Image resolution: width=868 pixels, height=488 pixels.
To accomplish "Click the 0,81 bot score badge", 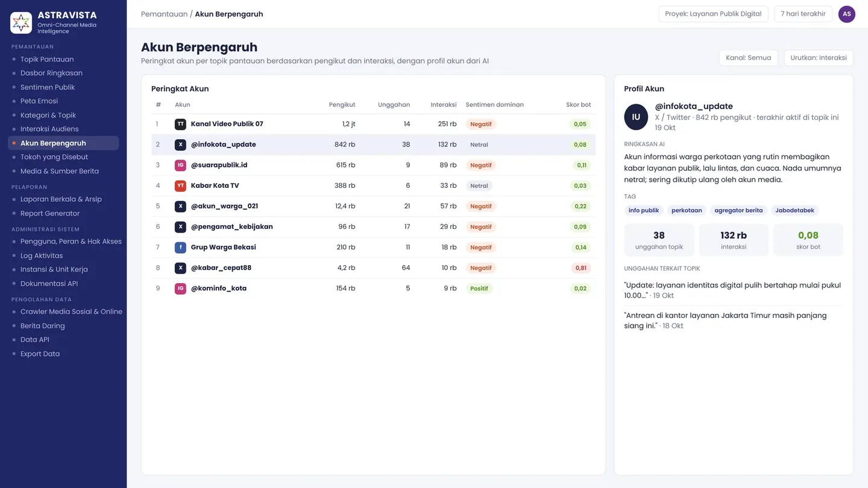I will click(x=580, y=268).
